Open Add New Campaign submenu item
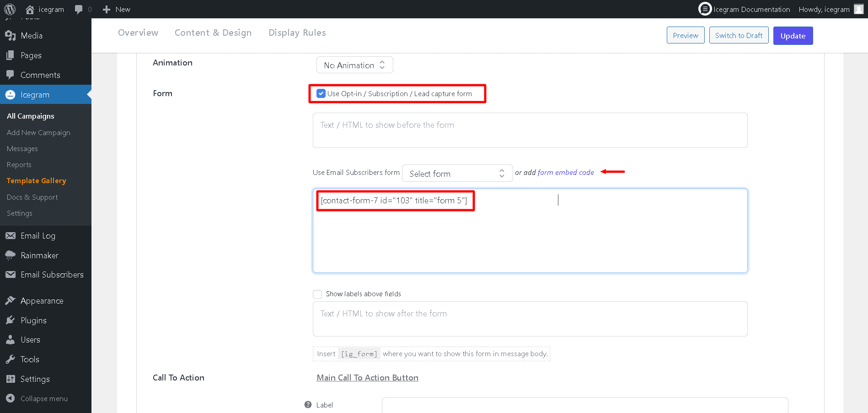 pos(38,132)
